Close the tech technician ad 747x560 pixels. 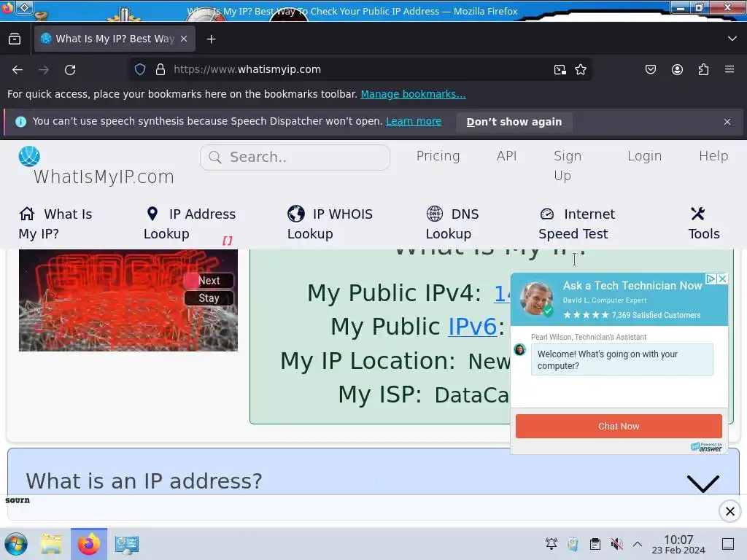click(722, 279)
